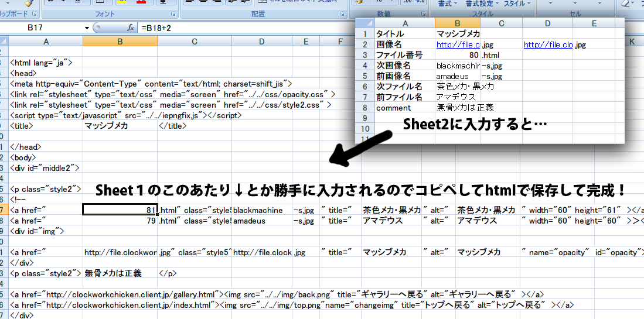Image resolution: width=644 pixels, height=319 pixels.
Task: Open the http://file.c hyperlink in Sheet2 B2
Action: [458, 44]
